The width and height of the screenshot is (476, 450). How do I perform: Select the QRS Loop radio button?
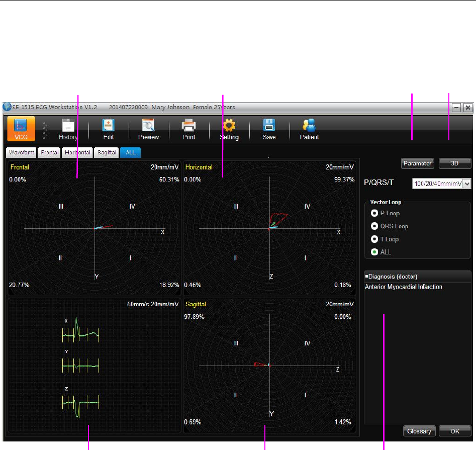[374, 226]
